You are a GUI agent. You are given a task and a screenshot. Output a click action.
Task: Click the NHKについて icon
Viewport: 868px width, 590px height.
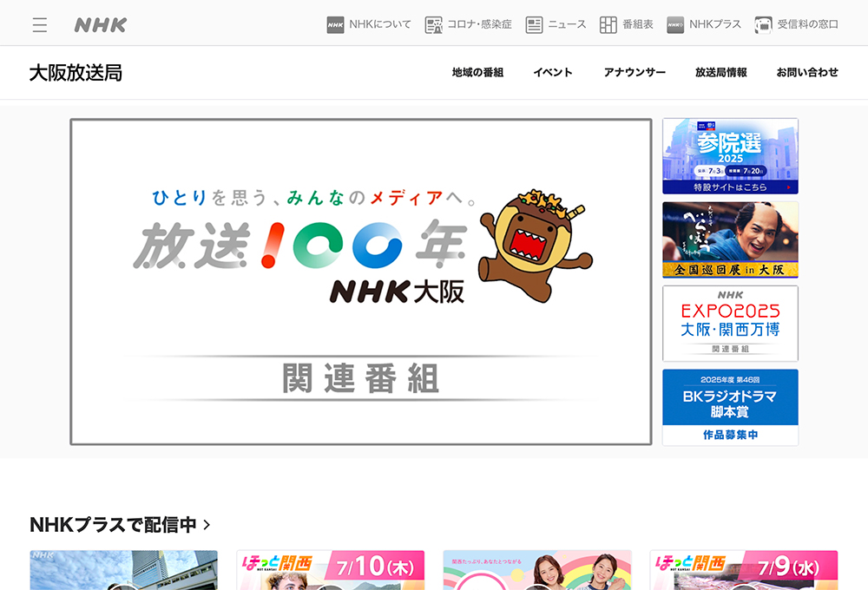tap(335, 25)
